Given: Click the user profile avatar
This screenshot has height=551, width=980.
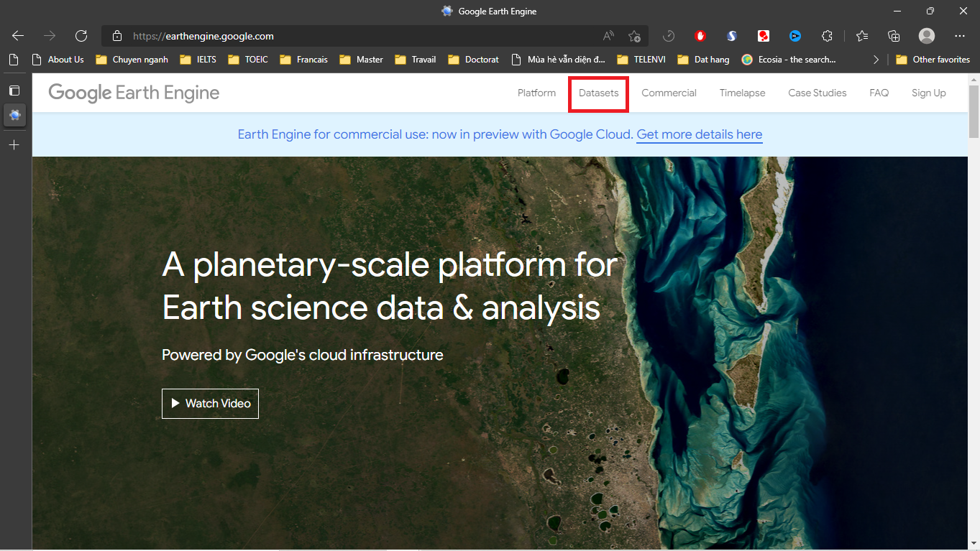Looking at the screenshot, I should [x=927, y=36].
